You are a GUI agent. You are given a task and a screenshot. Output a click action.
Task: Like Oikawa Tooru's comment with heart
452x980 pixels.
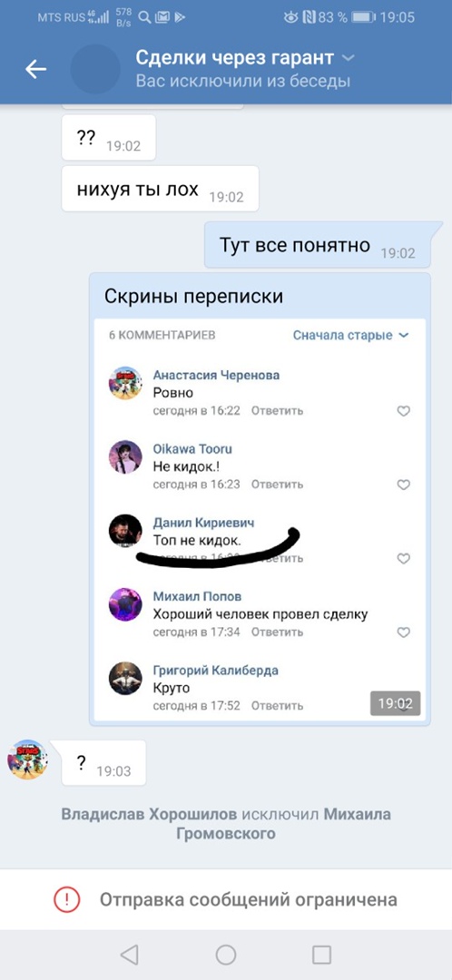tap(404, 485)
